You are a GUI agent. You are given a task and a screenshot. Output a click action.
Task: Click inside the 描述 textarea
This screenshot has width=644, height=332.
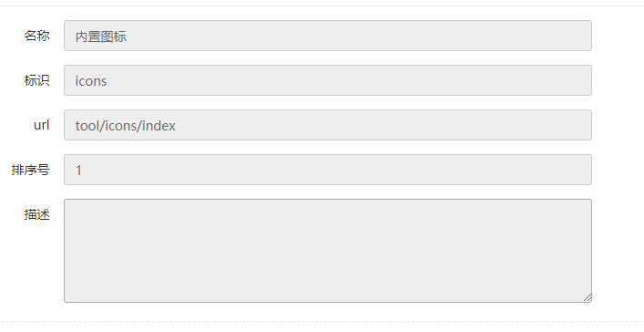point(328,251)
